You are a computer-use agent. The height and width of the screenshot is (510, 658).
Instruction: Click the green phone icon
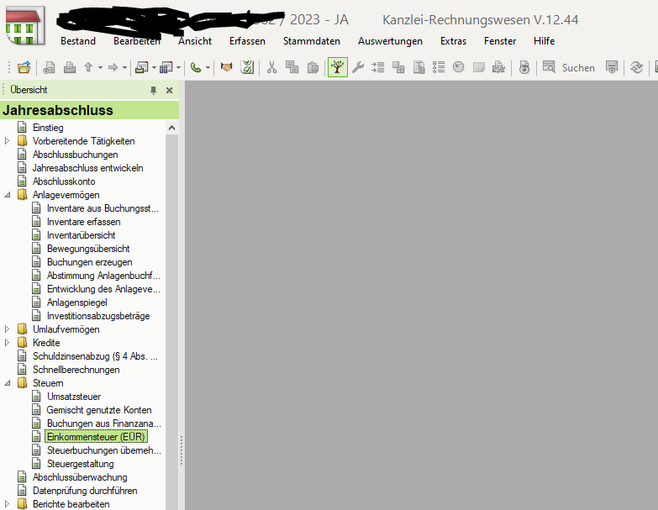click(195, 67)
